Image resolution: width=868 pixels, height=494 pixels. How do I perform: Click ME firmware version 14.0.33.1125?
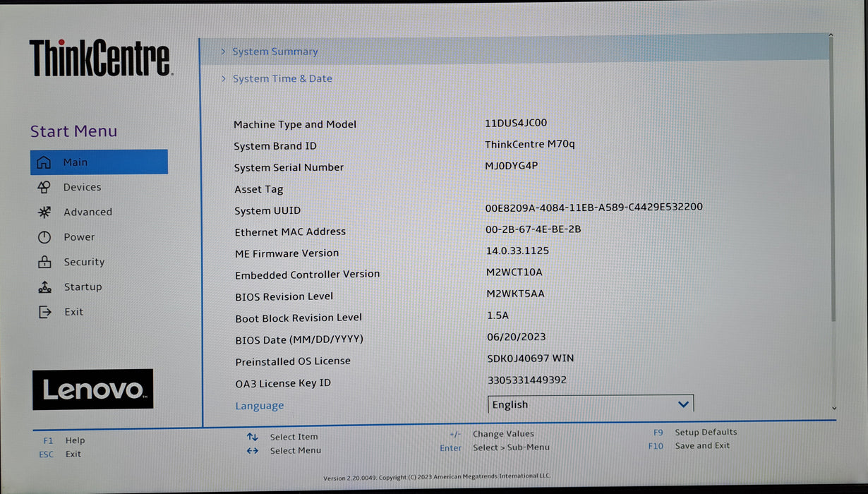pyautogui.click(x=517, y=251)
